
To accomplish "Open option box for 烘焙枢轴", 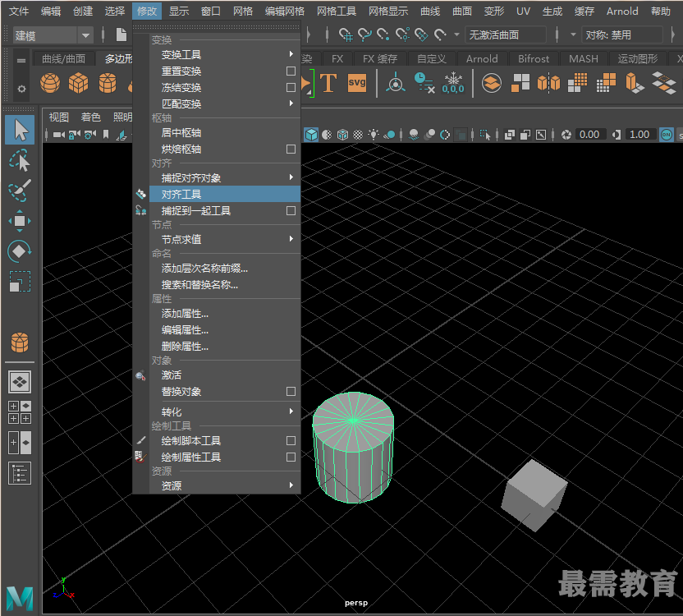I will coord(291,149).
